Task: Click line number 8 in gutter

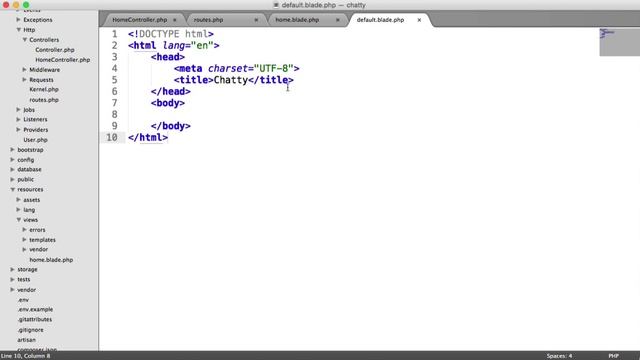Action: pyautogui.click(x=114, y=114)
